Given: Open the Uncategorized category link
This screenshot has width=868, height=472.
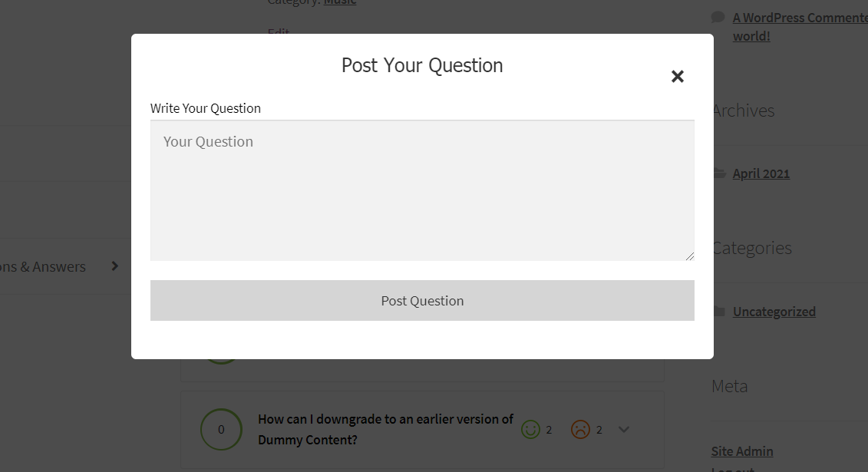Looking at the screenshot, I should (774, 312).
